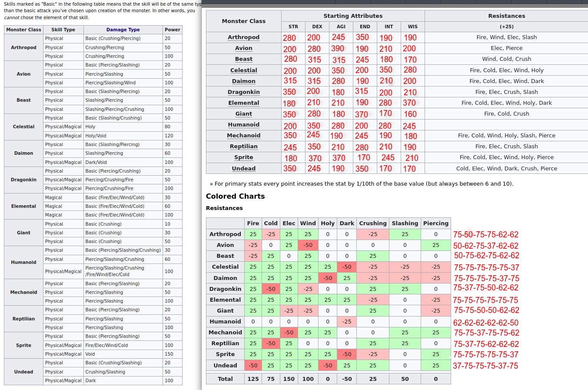Select the INT column header
Image resolution: width=588 pixels, height=390 pixels.
coord(389,27)
